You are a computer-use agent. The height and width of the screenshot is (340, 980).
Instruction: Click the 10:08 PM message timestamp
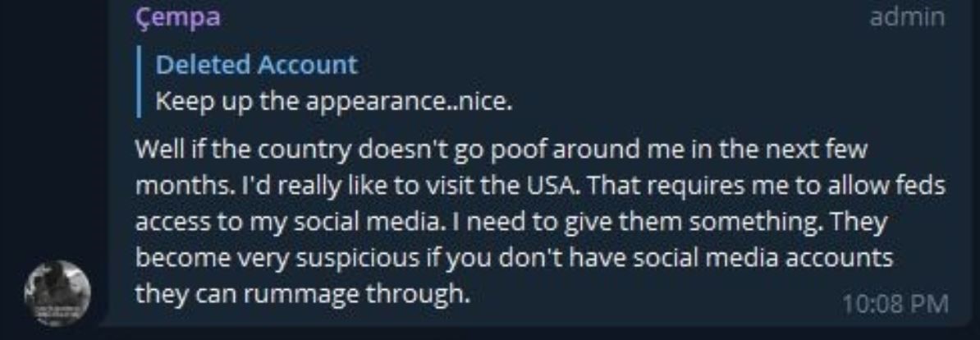coord(895,303)
